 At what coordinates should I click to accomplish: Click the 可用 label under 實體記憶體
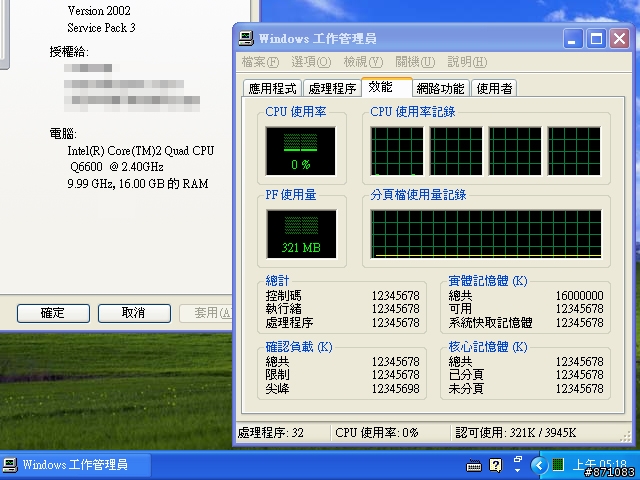pos(460,309)
